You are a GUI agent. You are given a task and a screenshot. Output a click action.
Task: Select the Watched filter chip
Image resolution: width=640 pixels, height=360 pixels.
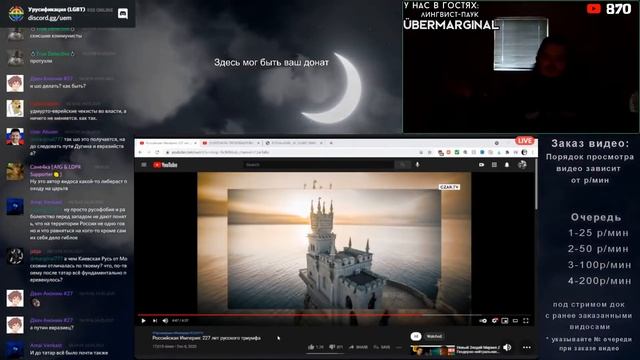pyautogui.click(x=434, y=336)
